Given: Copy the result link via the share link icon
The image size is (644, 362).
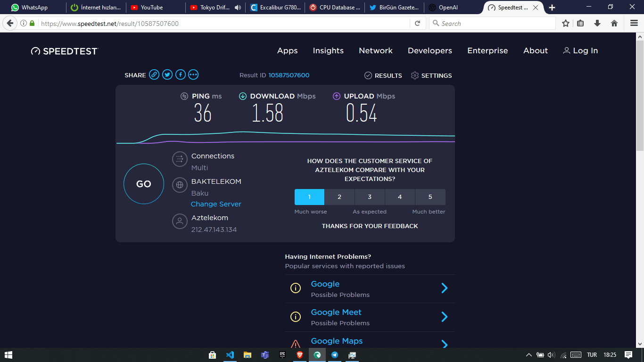Looking at the screenshot, I should (154, 74).
